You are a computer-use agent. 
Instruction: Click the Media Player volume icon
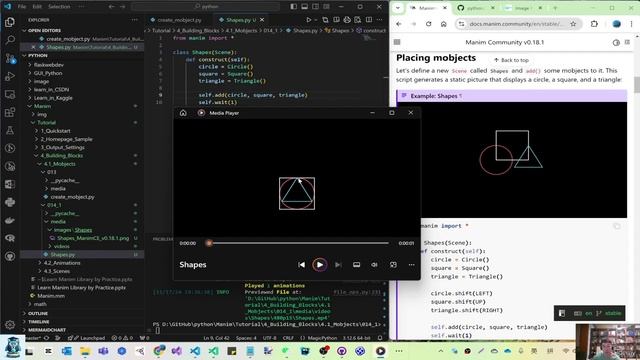(374, 264)
